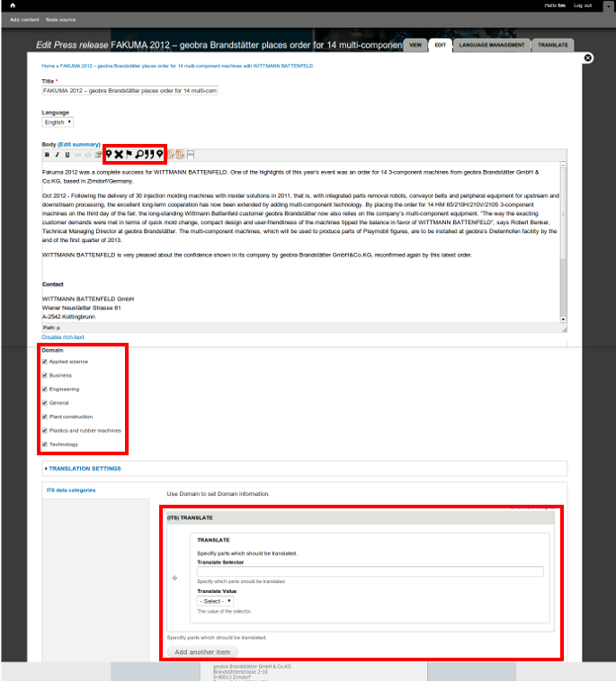
Task: Click the home icon in top bar
Action: click(13, 5)
